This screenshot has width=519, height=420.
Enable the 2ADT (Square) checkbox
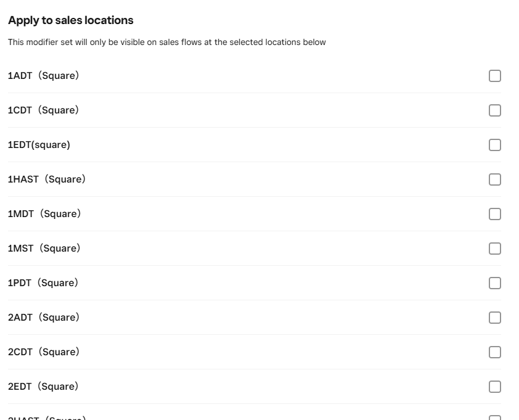pos(494,318)
